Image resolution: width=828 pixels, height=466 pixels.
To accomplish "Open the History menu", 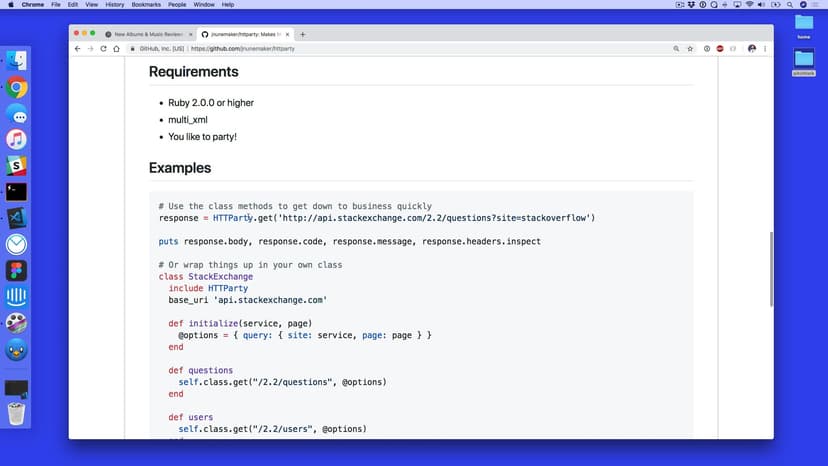I will coord(115,5).
